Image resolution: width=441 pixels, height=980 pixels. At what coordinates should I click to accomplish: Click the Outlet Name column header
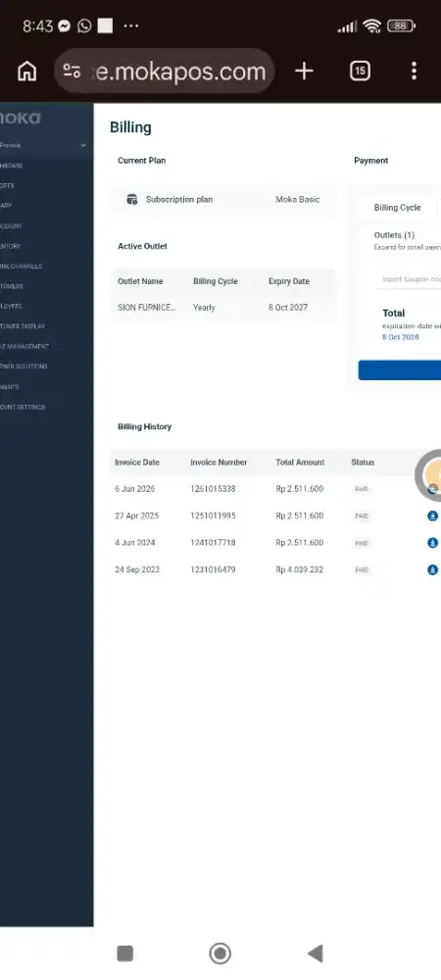[140, 281]
